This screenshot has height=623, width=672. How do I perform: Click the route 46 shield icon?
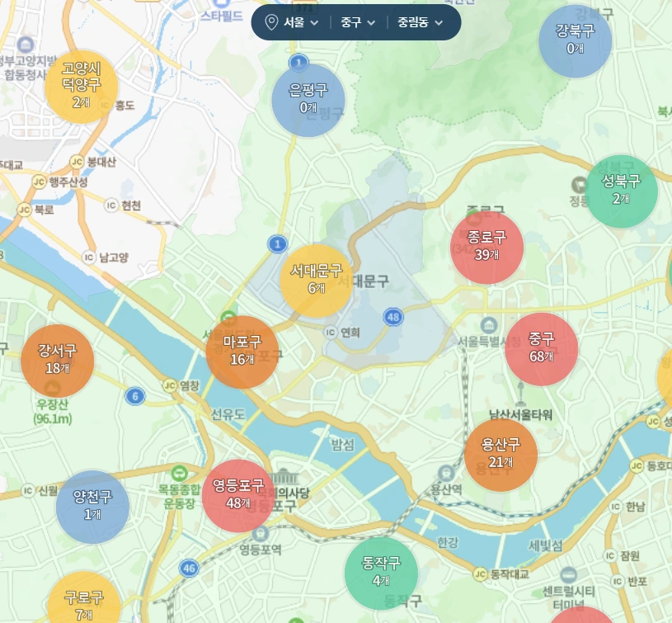(x=189, y=569)
